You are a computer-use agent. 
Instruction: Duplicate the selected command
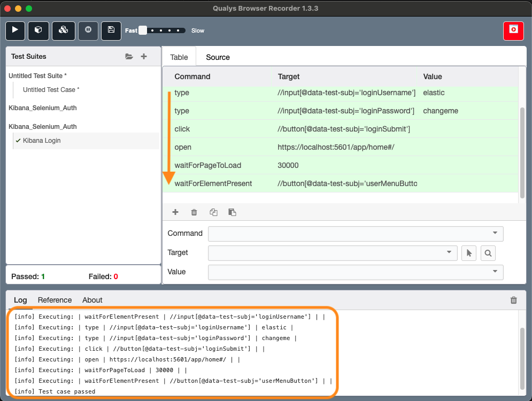213,212
